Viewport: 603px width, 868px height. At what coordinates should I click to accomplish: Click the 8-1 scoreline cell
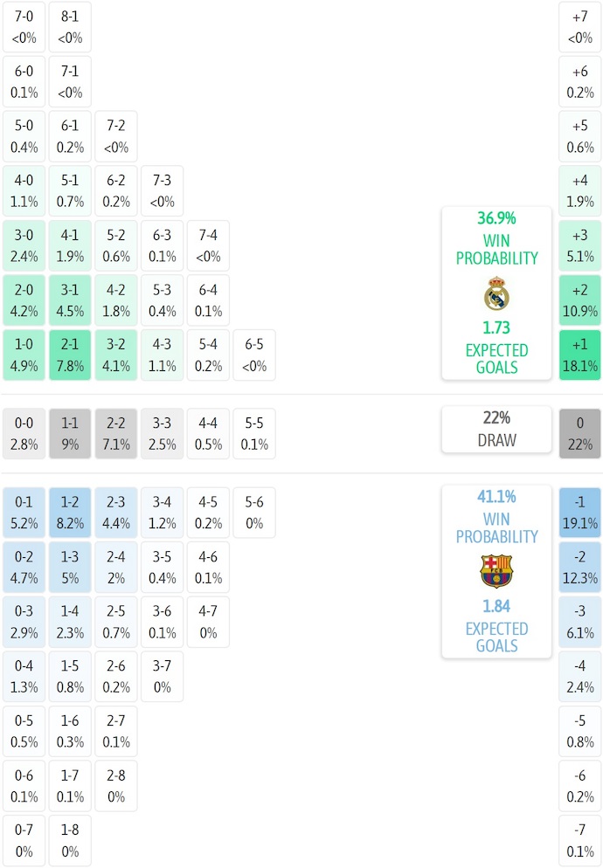tap(70, 27)
